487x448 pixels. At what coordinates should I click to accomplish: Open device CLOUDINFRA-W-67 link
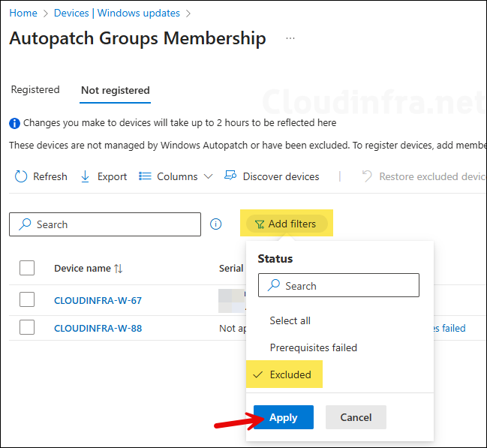[98, 300]
